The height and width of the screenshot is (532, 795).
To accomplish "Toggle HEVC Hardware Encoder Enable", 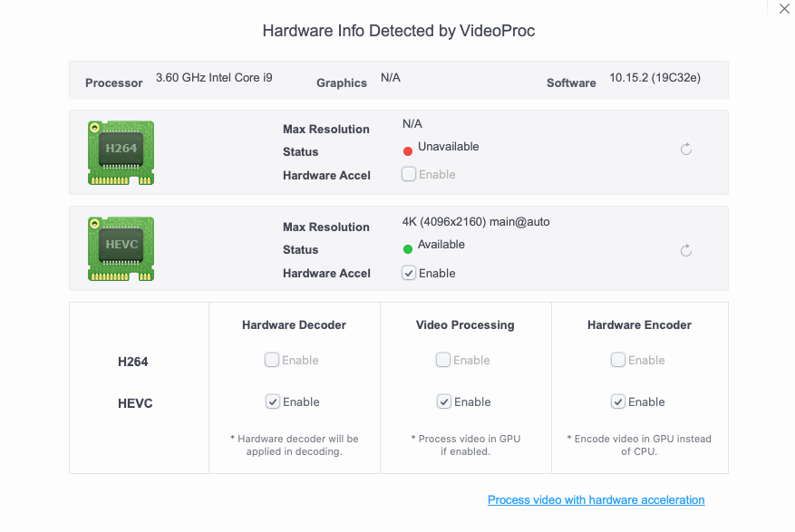I will pos(618,401).
